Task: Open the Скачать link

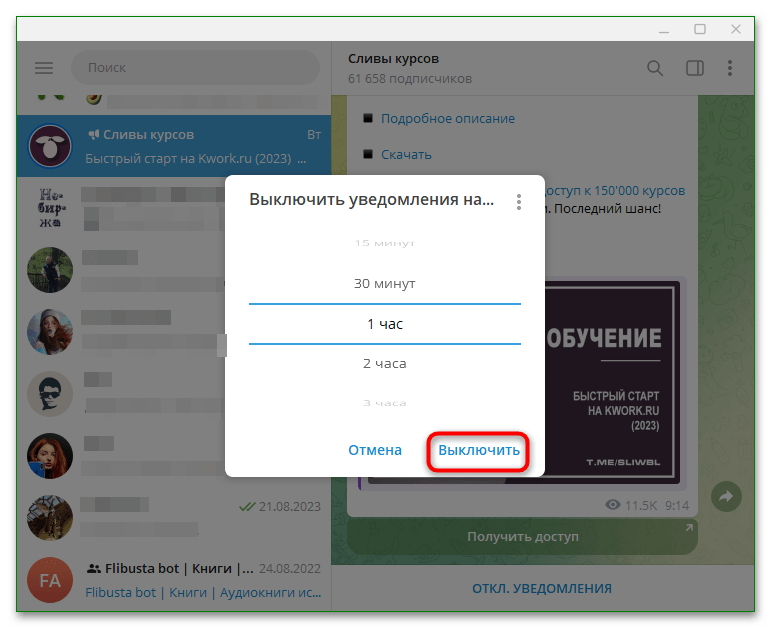Action: point(406,155)
